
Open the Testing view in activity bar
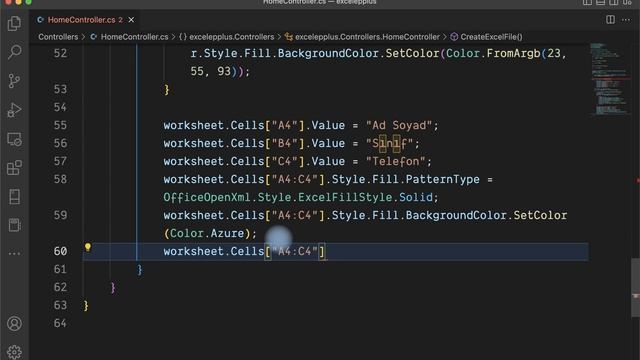(x=14, y=196)
